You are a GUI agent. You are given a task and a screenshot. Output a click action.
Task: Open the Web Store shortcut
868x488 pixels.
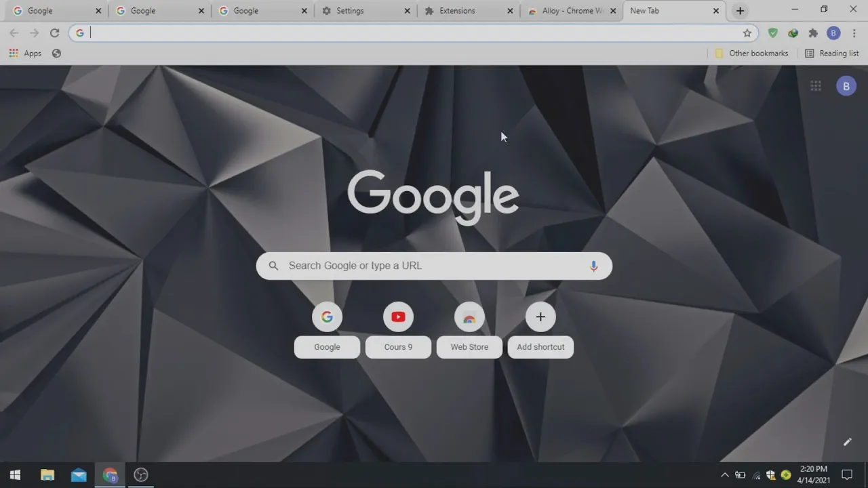pyautogui.click(x=469, y=330)
